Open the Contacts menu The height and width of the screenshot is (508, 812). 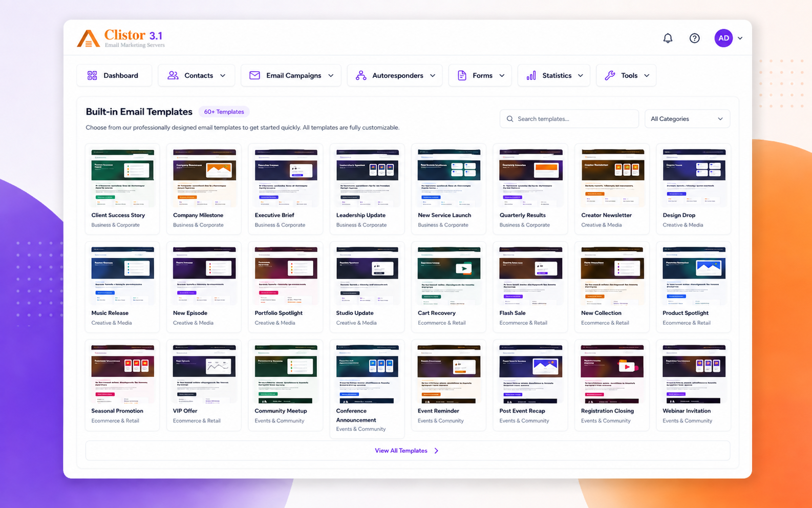point(197,75)
